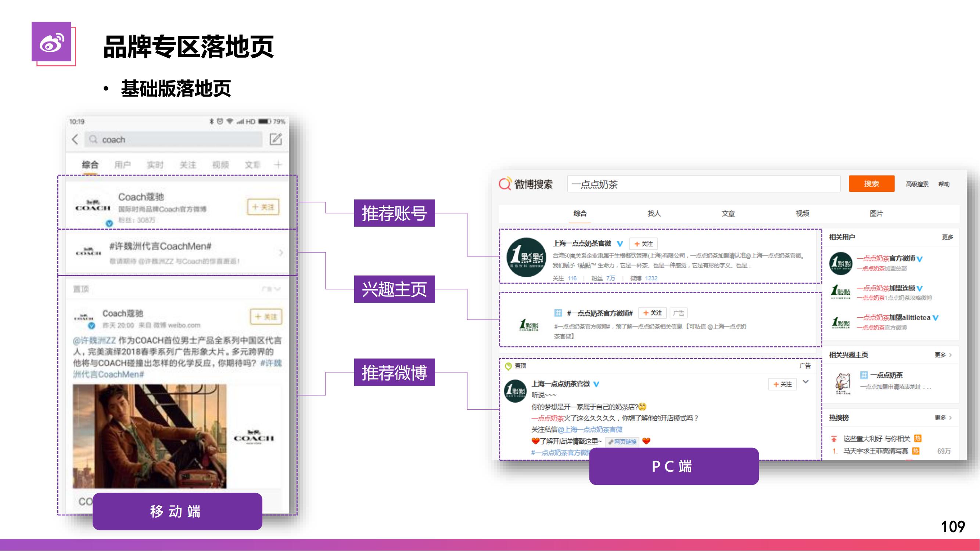The width and height of the screenshot is (980, 551).
Task: Open hot search 马天宇求王菲高清写真
Action: click(x=875, y=451)
